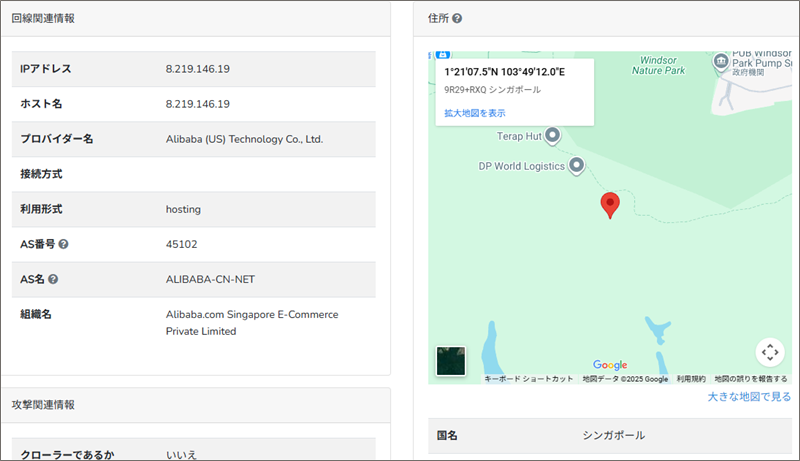Click 地図の誤りを報告する link
800x461 pixels.
[751, 379]
